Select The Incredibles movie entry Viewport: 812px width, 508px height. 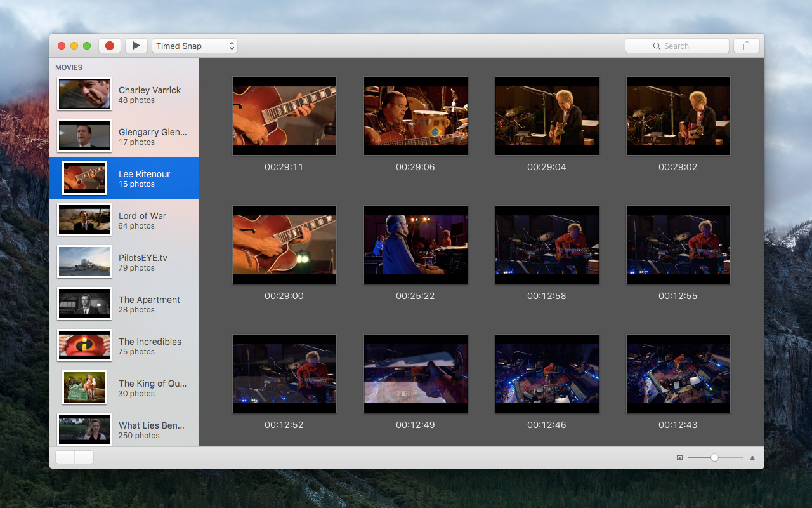tap(124, 346)
